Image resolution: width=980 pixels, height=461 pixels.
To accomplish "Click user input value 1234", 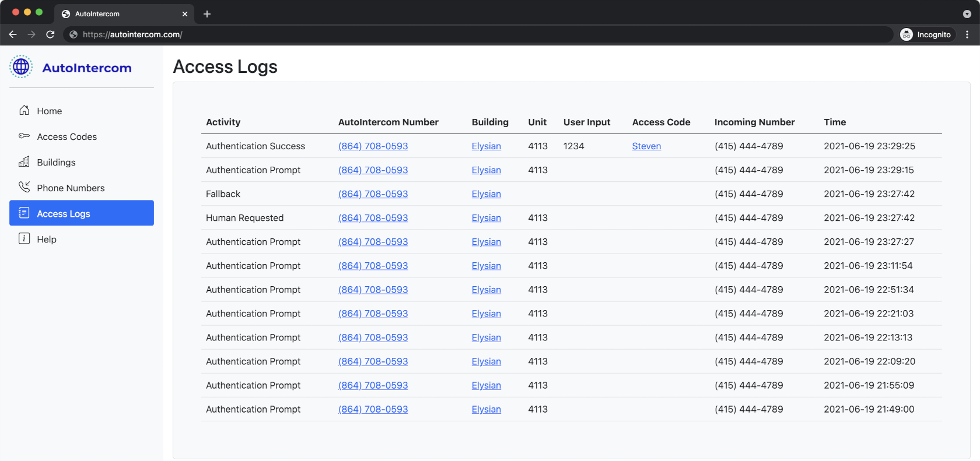I will point(574,146).
